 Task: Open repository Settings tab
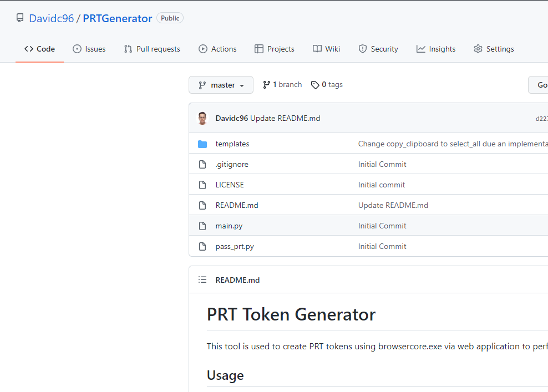coord(494,49)
